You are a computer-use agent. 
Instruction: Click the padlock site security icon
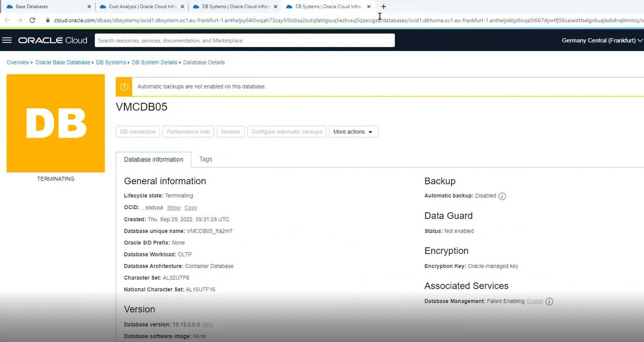48,20
